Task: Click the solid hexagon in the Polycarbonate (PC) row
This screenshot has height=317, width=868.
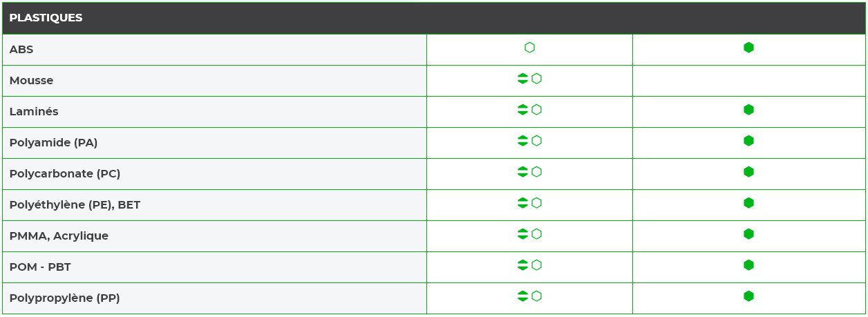Action: click(x=748, y=172)
